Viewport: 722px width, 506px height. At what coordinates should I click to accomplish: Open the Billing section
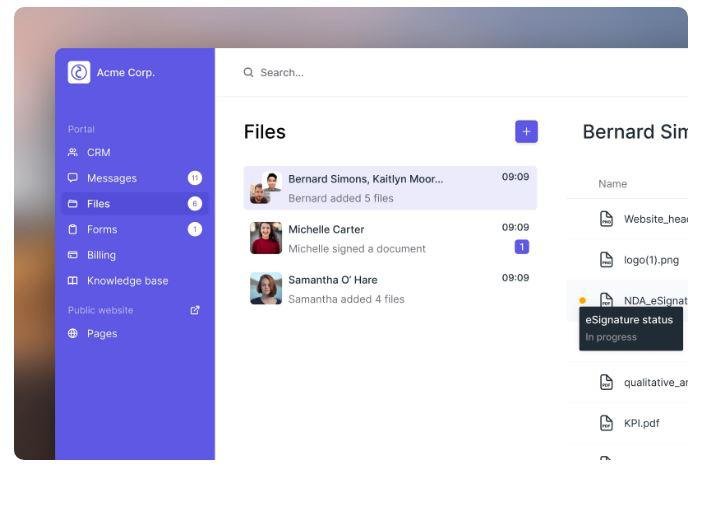tap(101, 255)
